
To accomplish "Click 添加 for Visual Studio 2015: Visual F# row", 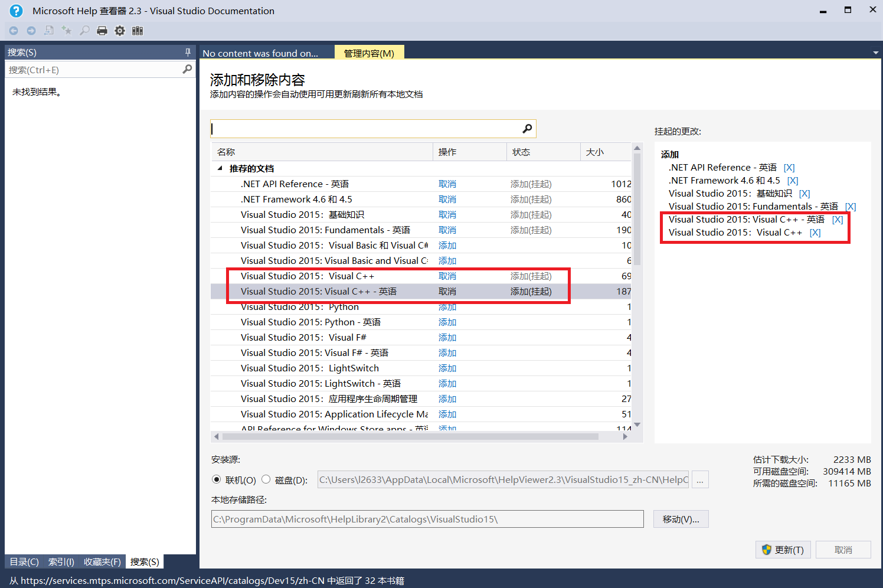I will (447, 338).
